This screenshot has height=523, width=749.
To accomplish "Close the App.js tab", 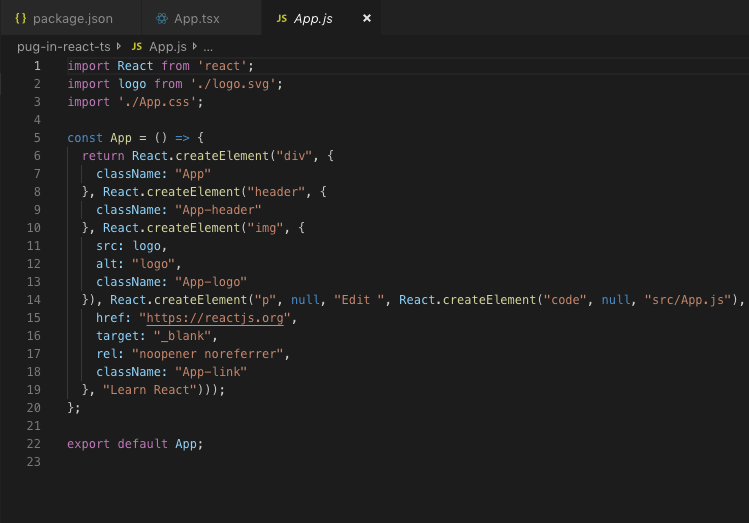I will (367, 18).
